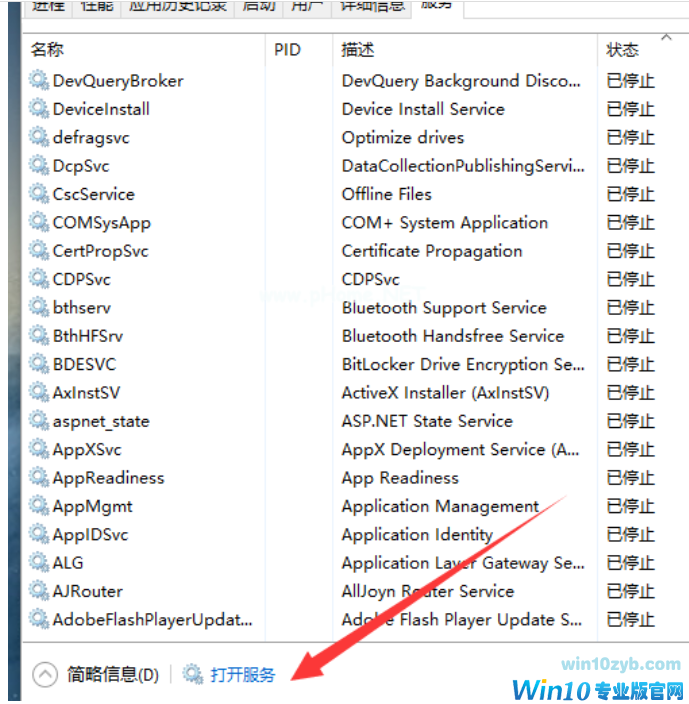Click the AJRouter gear icon
Viewport: 689px width, 704px height.
[39, 591]
